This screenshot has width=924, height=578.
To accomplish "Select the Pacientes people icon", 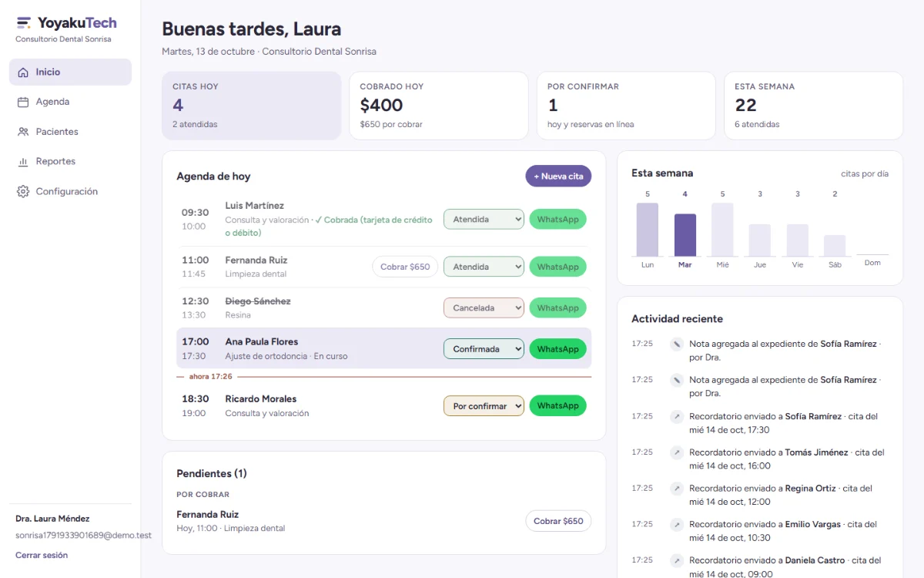I will click(x=23, y=132).
